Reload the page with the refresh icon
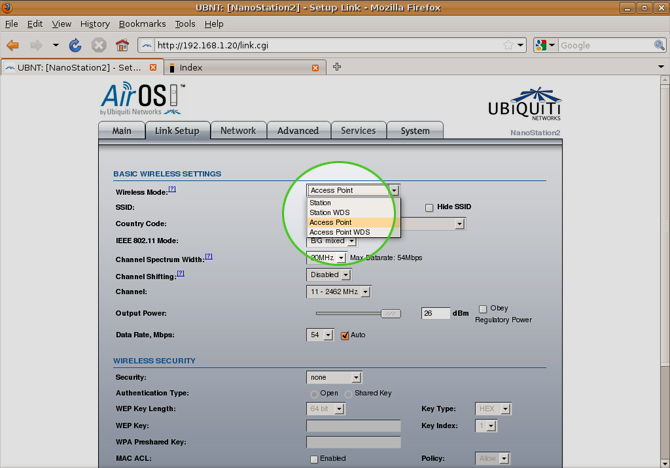670x468 pixels. (x=75, y=45)
